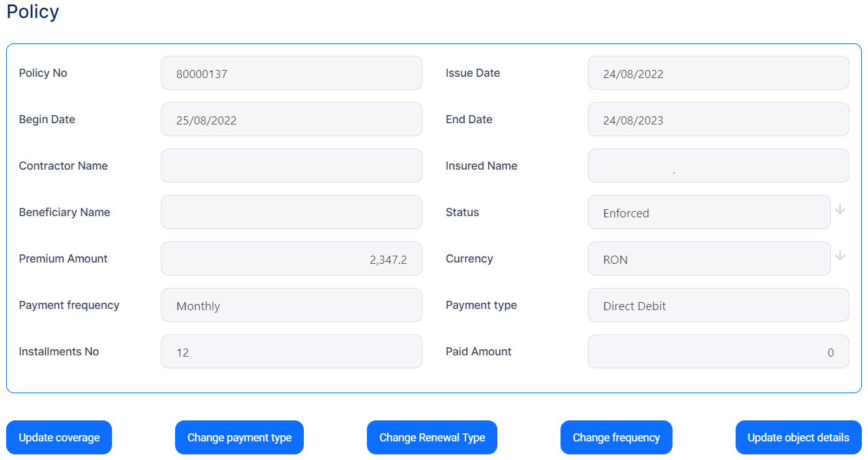Click the Change frequency button
868x460 pixels.
(616, 438)
